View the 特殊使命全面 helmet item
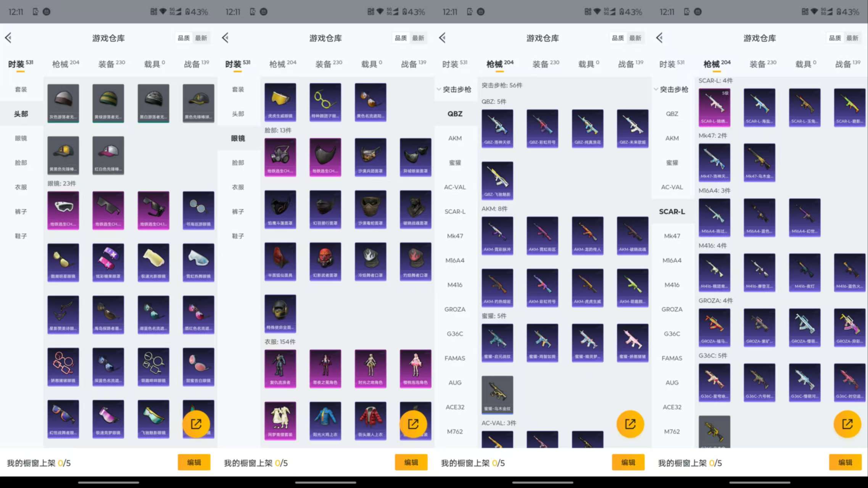 click(280, 313)
